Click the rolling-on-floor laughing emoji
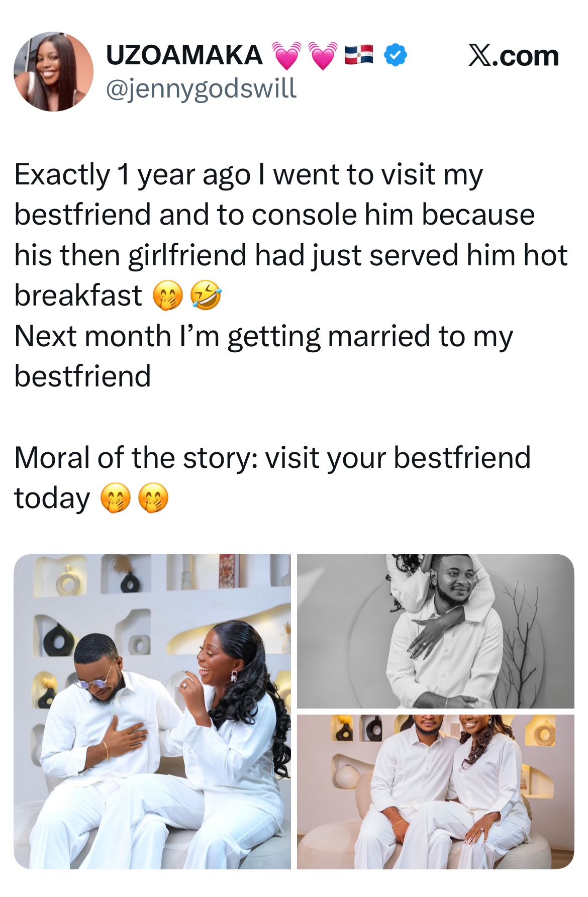This screenshot has height=897, width=588. [x=206, y=295]
